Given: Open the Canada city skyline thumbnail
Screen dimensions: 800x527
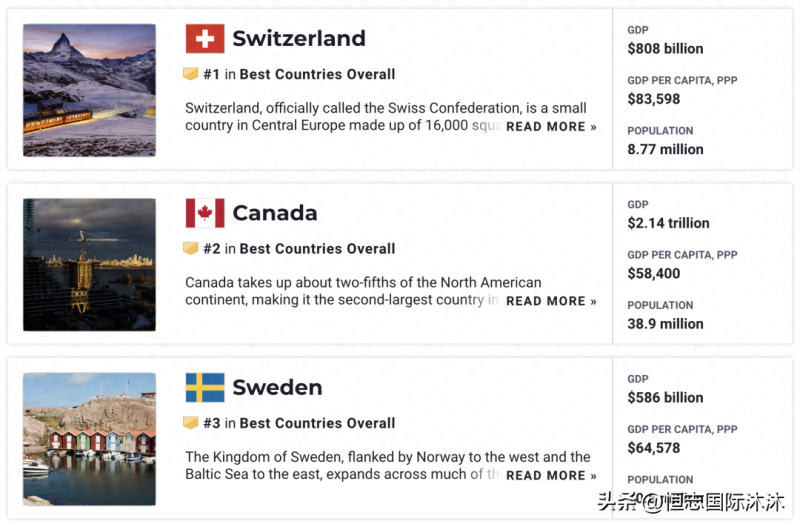Looking at the screenshot, I should tap(89, 264).
